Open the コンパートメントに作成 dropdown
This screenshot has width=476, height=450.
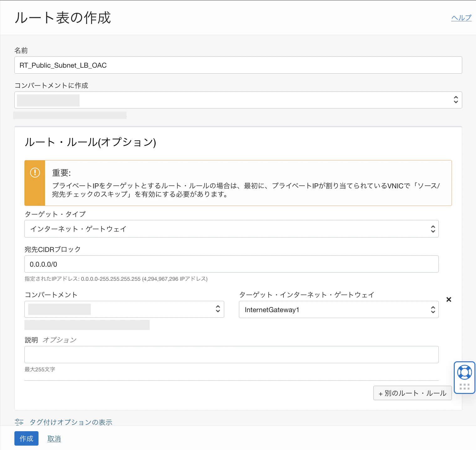[x=238, y=100]
